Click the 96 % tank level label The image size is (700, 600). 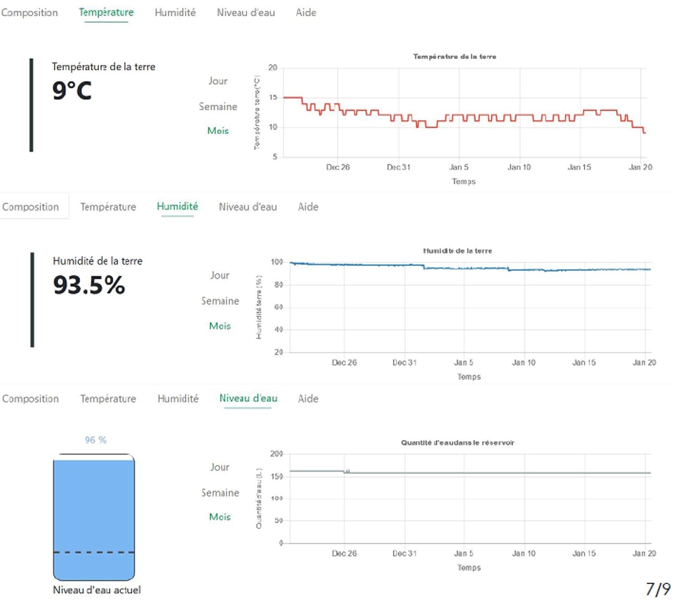tap(95, 440)
